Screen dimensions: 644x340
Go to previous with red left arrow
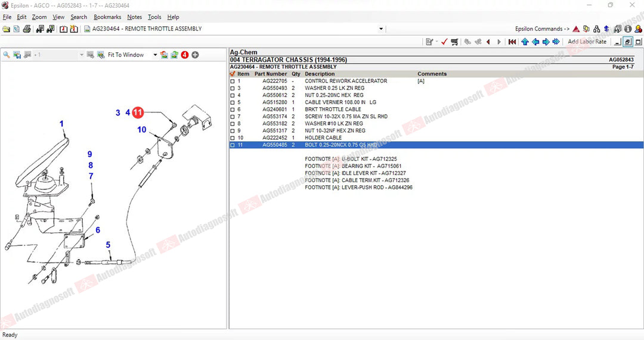click(488, 42)
